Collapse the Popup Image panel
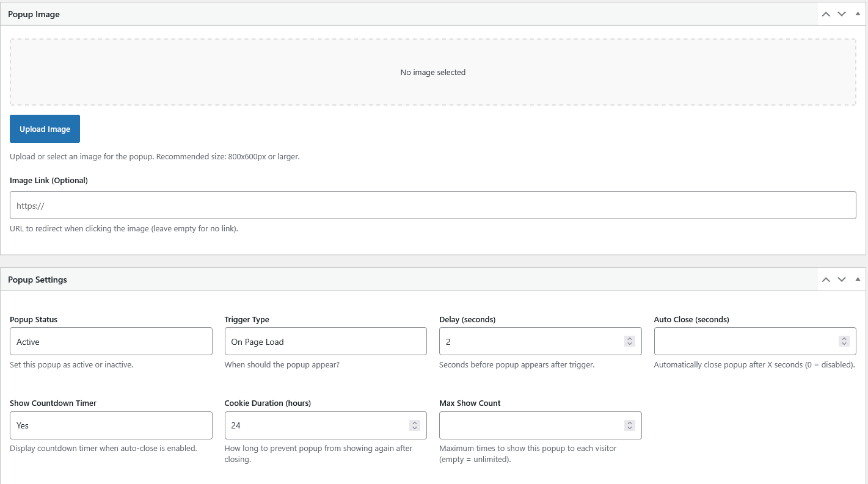The height and width of the screenshot is (484, 868). 858,13
